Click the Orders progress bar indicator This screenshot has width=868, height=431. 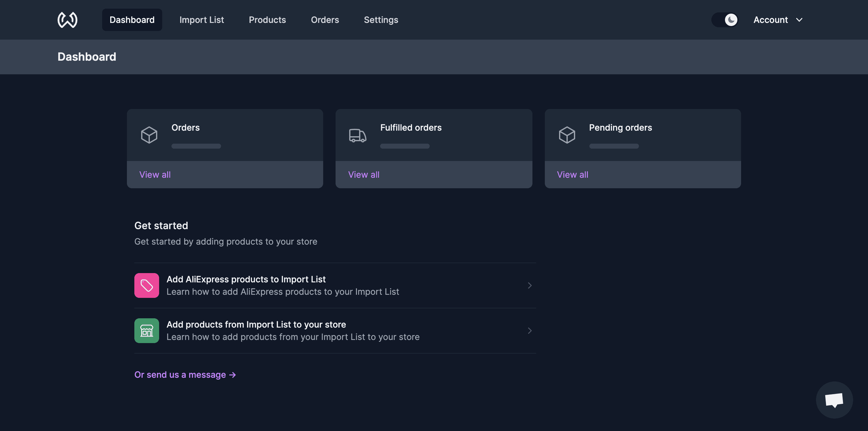(196, 146)
